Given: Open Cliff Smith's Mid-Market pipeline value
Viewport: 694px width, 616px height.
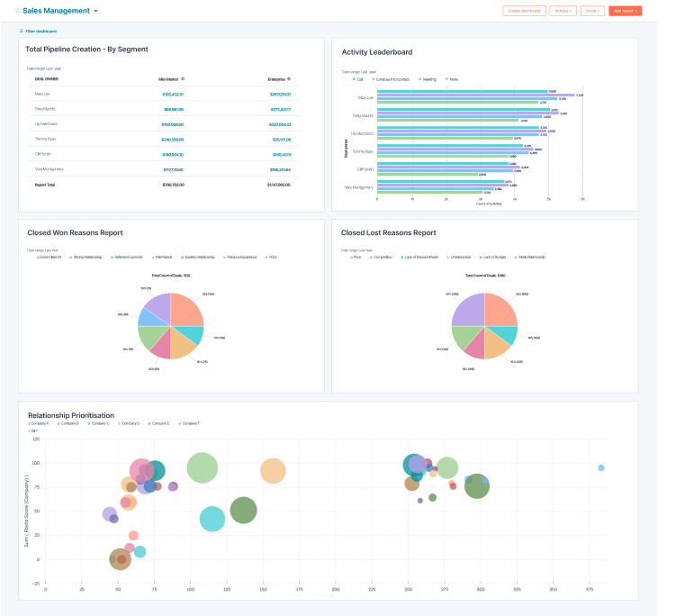Looking at the screenshot, I should (x=173, y=155).
